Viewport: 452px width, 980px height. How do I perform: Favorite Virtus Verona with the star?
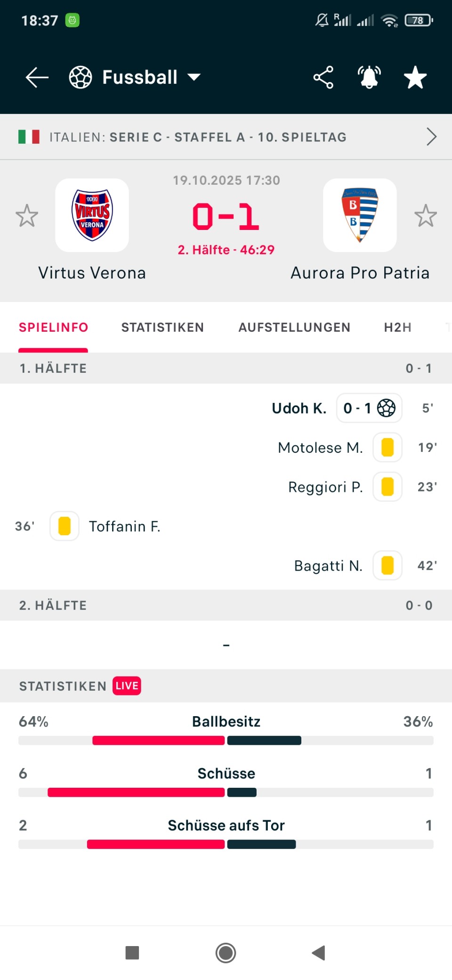coord(27,216)
